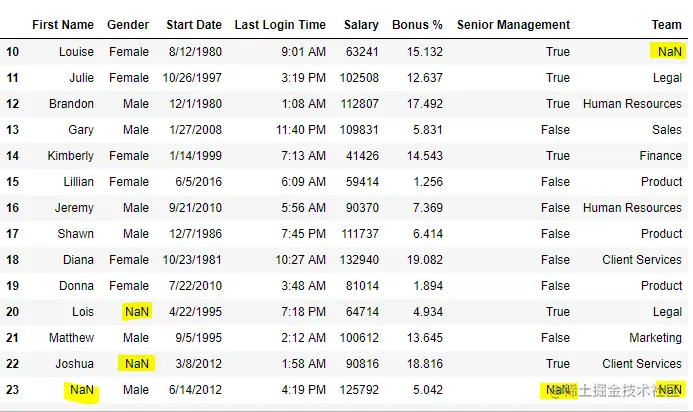
Task: Select the Senior Management column header
Action: [x=513, y=24]
